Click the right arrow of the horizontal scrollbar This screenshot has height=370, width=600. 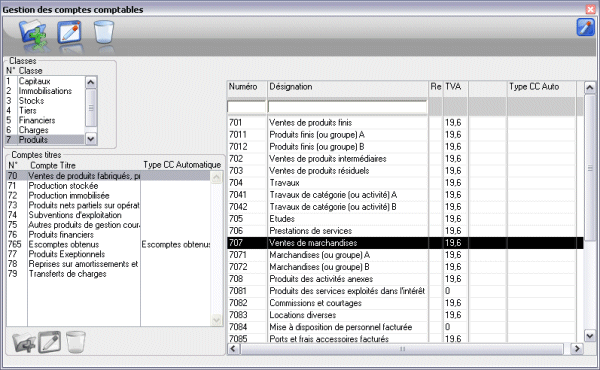click(577, 349)
